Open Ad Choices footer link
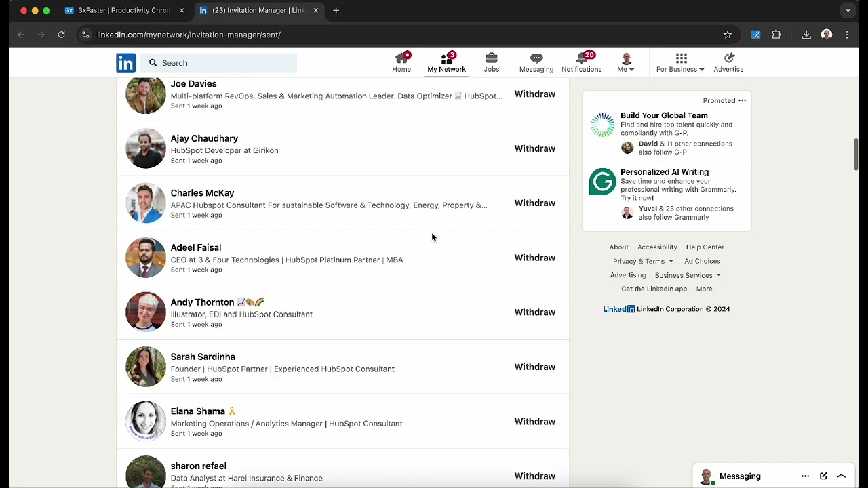Image resolution: width=868 pixels, height=488 pixels. click(x=702, y=261)
